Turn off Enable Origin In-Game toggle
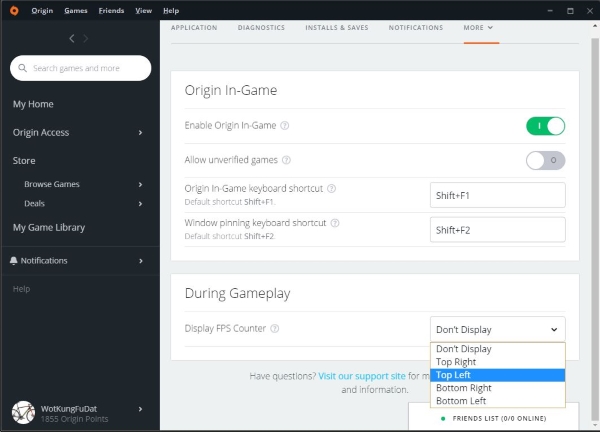The width and height of the screenshot is (600, 432). point(545,126)
